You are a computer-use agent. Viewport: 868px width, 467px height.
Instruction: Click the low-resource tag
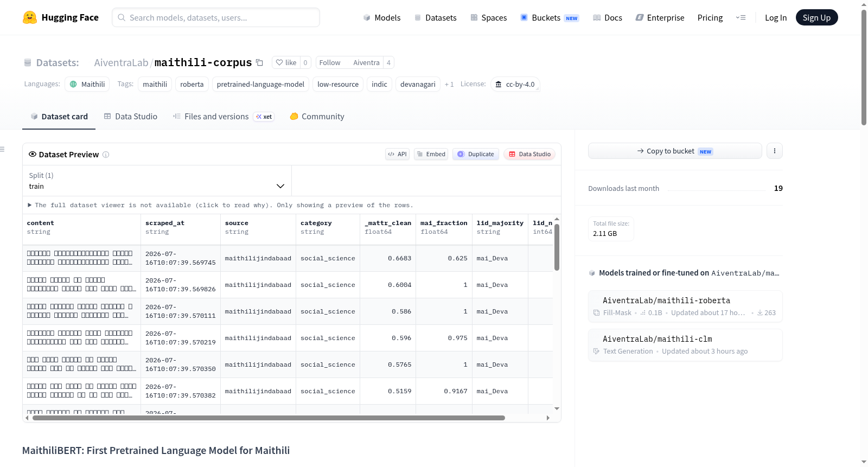click(x=338, y=84)
